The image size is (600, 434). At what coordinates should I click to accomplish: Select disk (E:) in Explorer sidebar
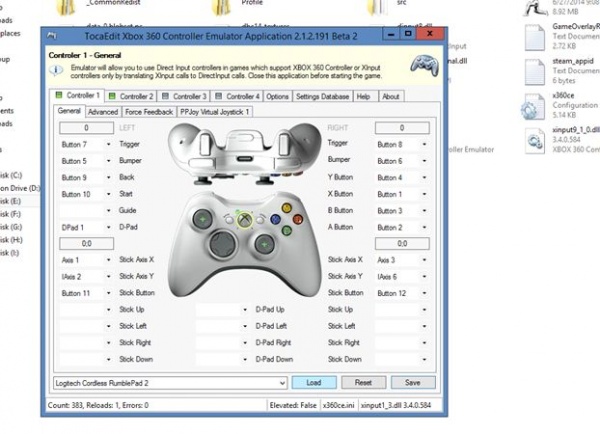11,201
